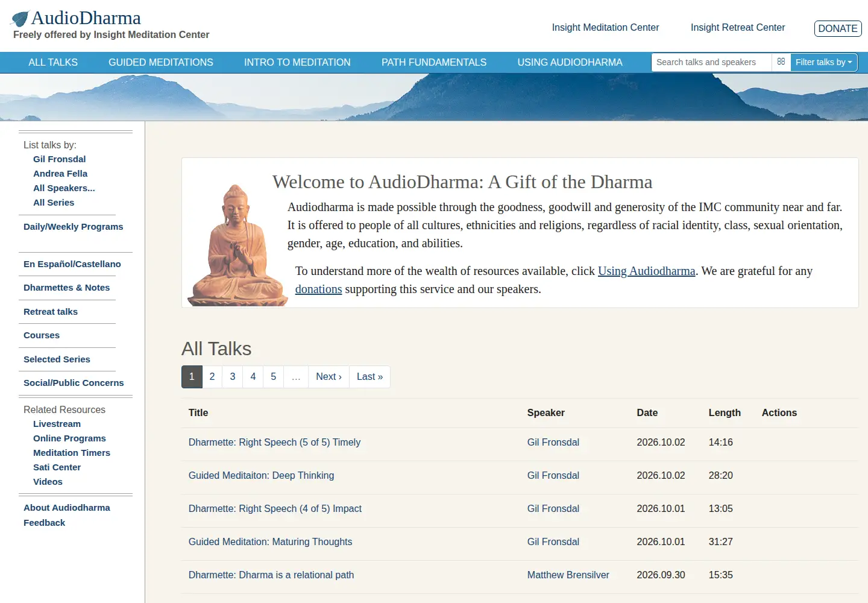Open the Meditation Timers sidebar link

coord(72,453)
